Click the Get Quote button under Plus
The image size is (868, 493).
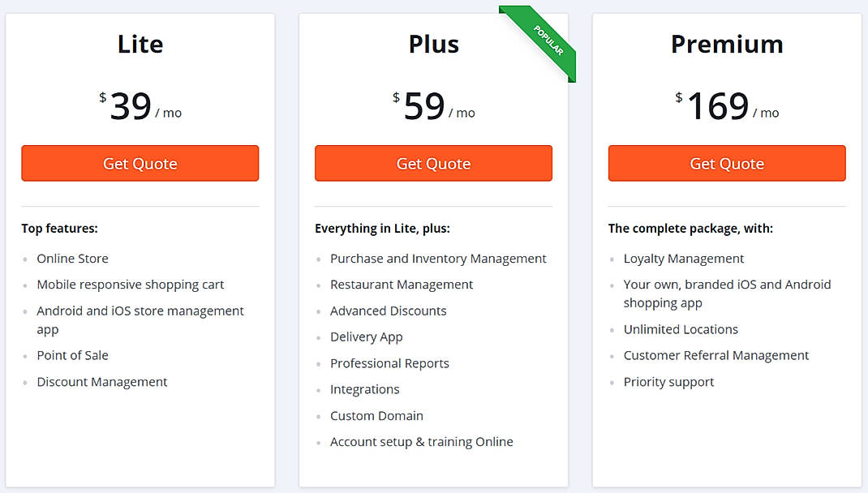click(x=433, y=163)
